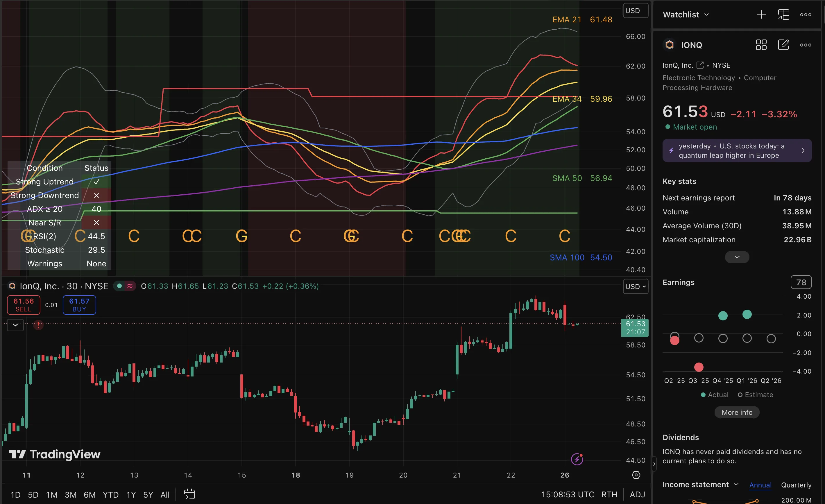
Task: Select 1Y time range
Action: [131, 494]
